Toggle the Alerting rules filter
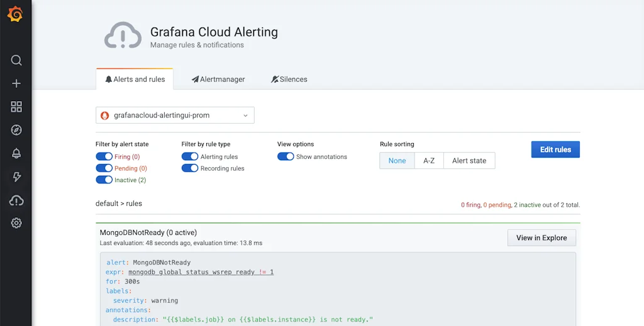 [x=190, y=156]
